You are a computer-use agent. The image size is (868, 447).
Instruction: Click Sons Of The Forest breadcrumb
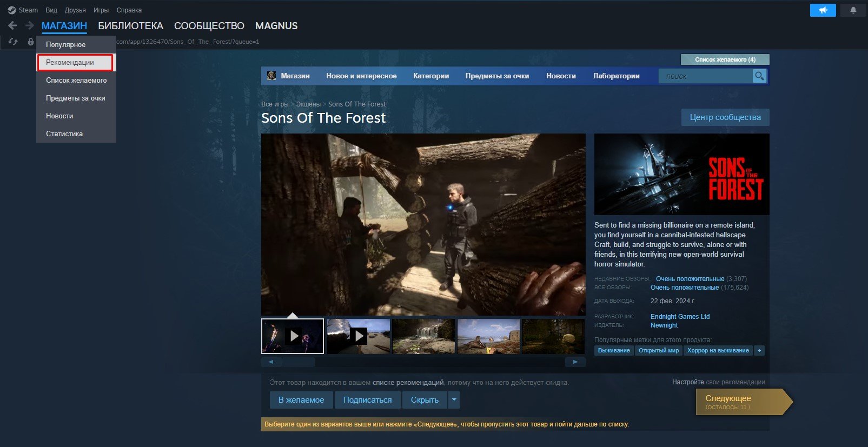[357, 104]
